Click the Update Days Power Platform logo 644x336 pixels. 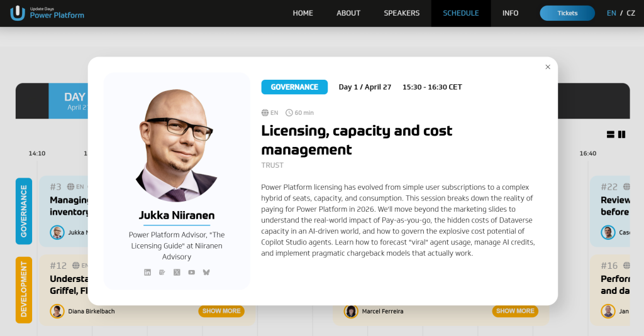click(47, 13)
